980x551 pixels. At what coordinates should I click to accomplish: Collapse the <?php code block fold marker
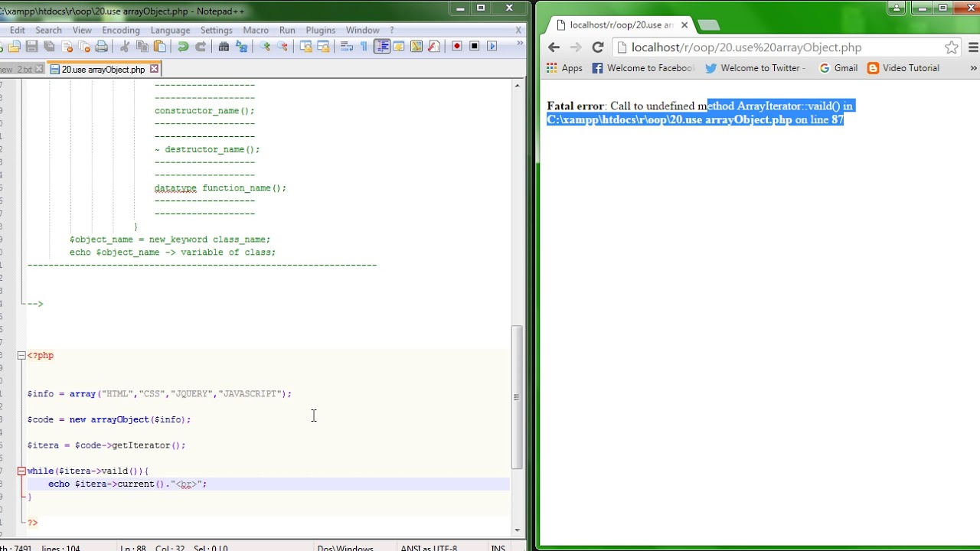click(21, 355)
